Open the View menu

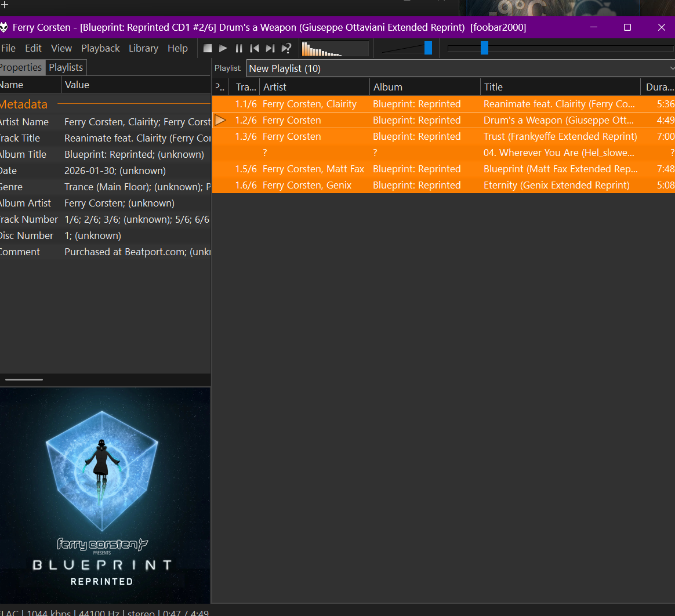pyautogui.click(x=61, y=48)
